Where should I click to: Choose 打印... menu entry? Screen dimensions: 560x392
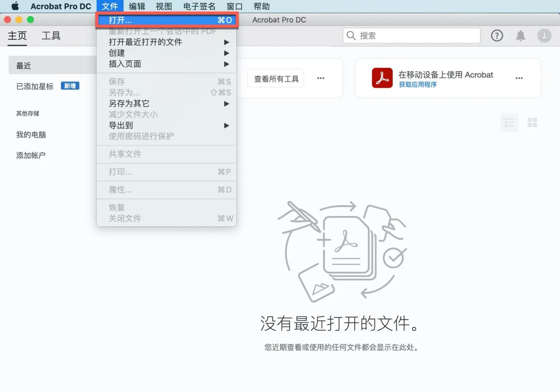166,172
